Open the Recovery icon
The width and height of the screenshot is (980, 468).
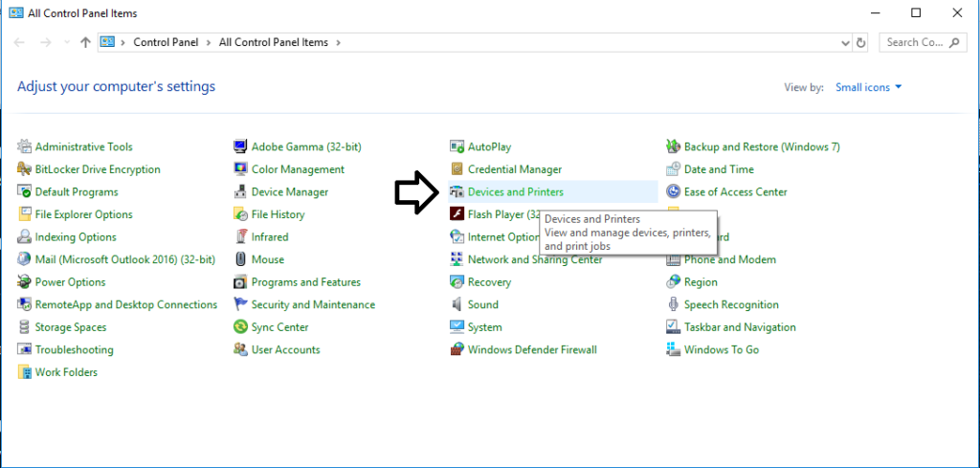click(x=457, y=281)
